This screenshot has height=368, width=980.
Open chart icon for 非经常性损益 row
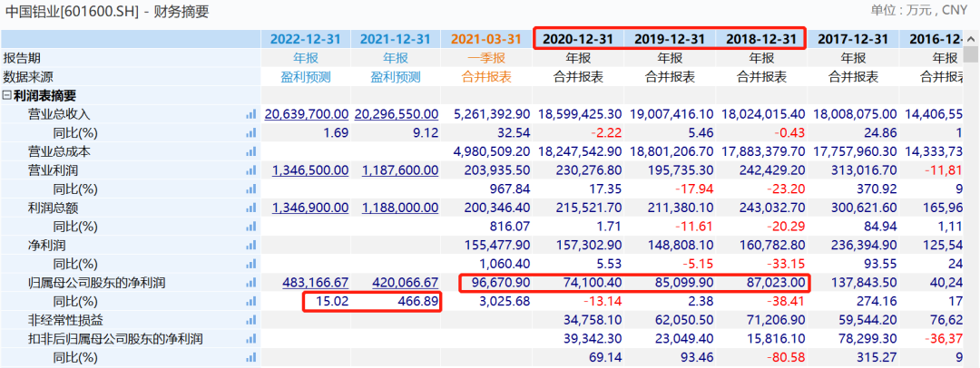251,321
